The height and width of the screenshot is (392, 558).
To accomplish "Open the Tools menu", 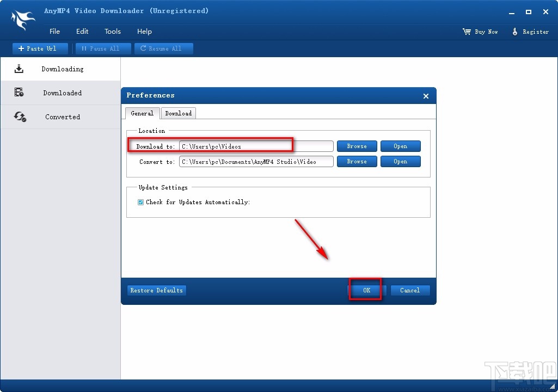I will (113, 32).
